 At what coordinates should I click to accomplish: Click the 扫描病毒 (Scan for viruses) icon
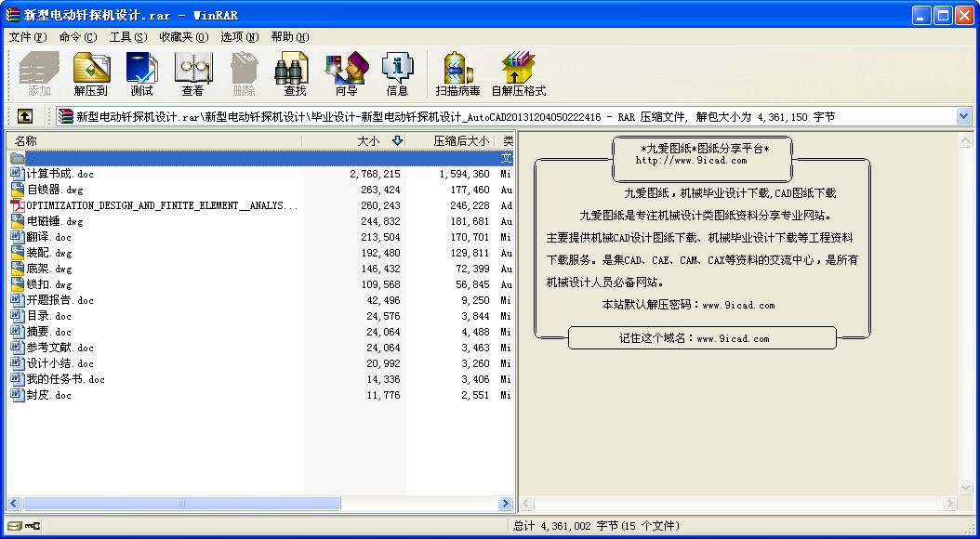(457, 73)
